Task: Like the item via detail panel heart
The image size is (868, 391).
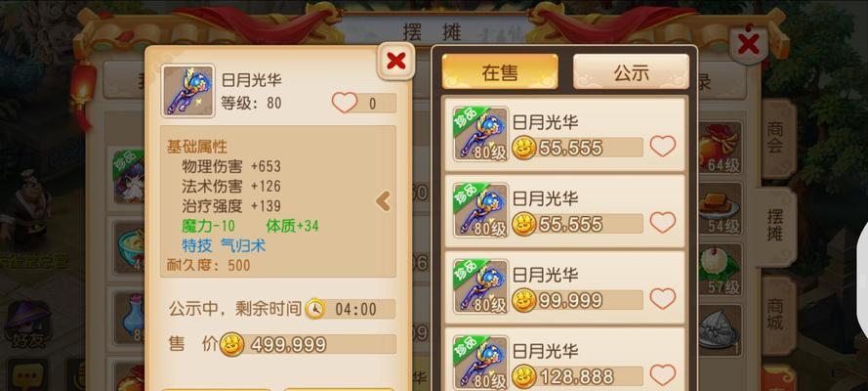Action: [345, 103]
